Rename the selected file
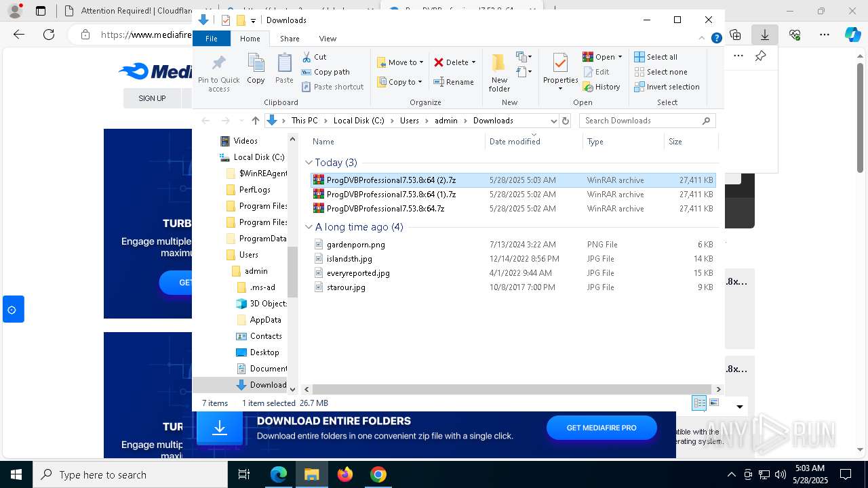The image size is (868, 488). [x=454, y=82]
